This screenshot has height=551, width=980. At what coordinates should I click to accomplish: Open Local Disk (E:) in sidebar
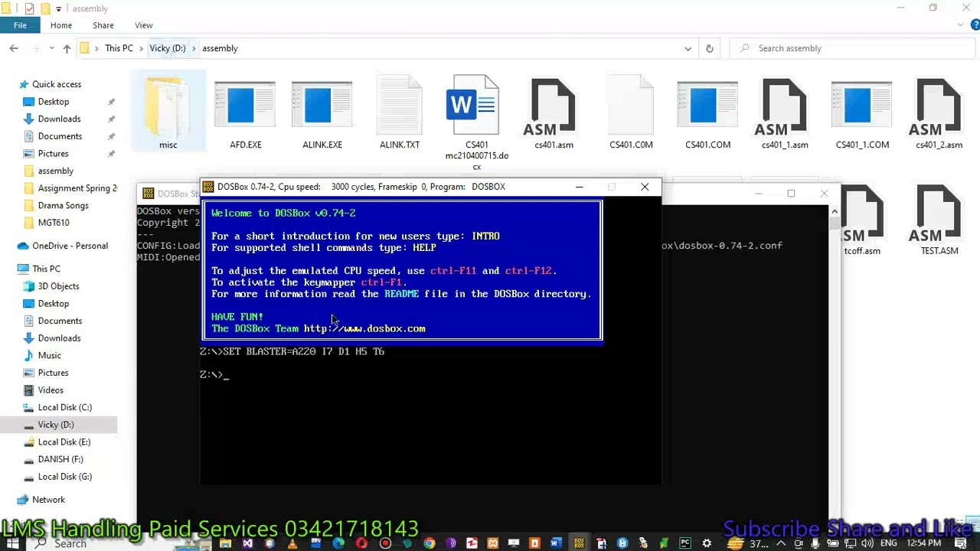[x=64, y=442]
